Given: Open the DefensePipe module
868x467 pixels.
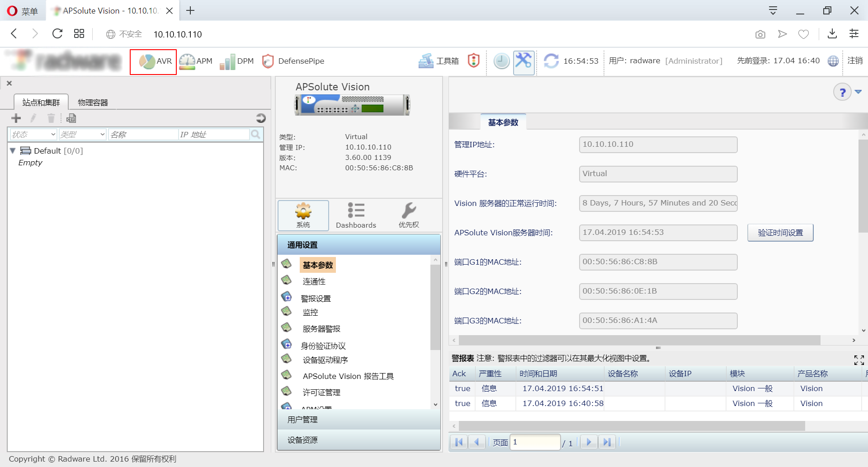Looking at the screenshot, I should point(293,61).
